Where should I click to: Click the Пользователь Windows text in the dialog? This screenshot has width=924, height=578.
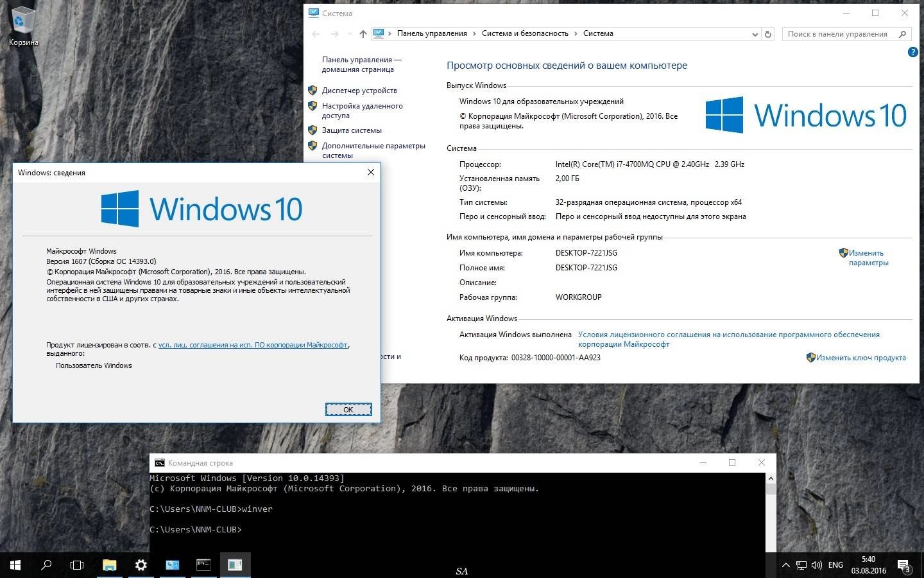[94, 365]
